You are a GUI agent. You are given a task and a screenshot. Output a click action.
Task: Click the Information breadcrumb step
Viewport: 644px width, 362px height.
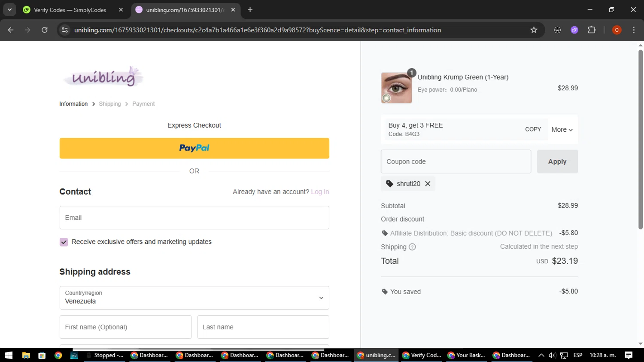pyautogui.click(x=73, y=104)
